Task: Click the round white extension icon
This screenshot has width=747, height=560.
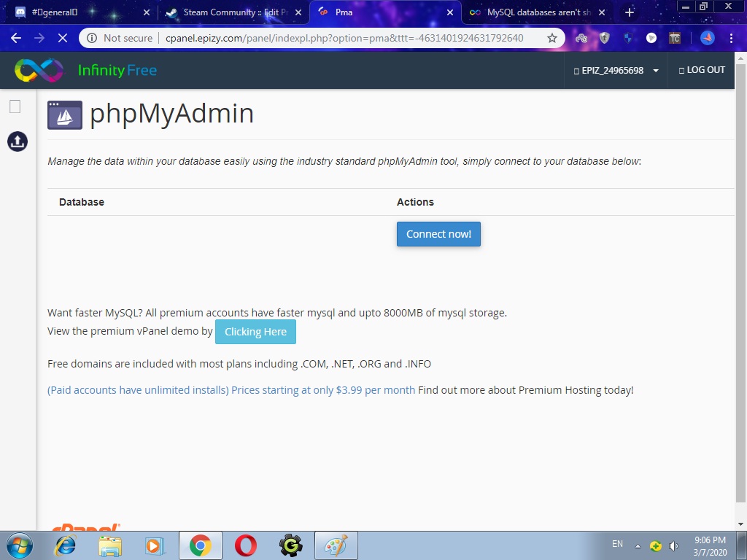Action: pyautogui.click(x=651, y=38)
